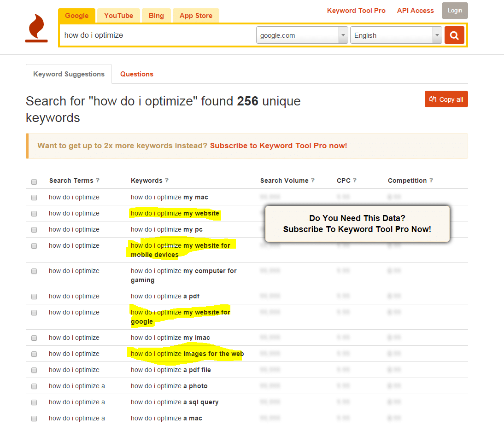Click the help icon next to Search Terms
This screenshot has height=425, width=504.
click(x=98, y=180)
